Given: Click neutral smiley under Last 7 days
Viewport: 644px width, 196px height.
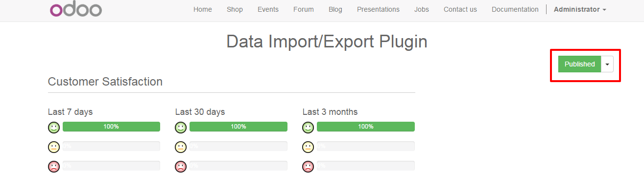Looking at the screenshot, I should 54,147.
